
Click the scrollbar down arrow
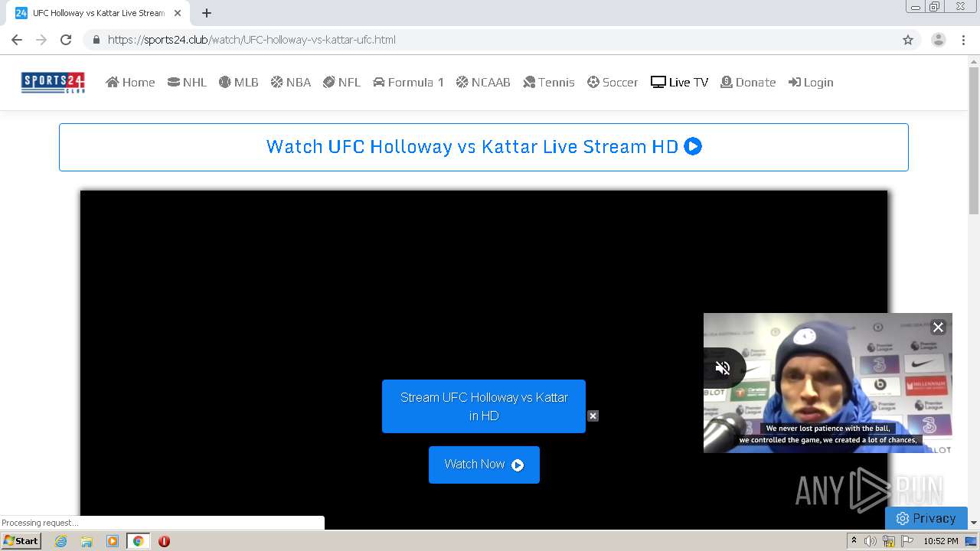pos(974,523)
